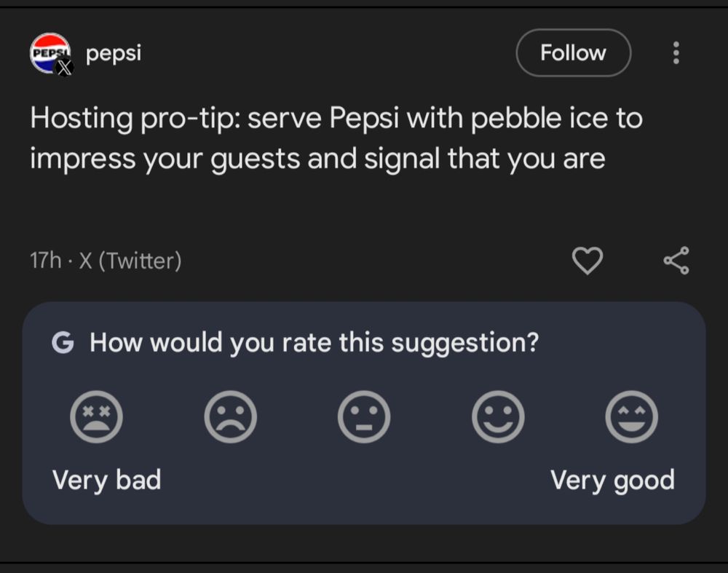This screenshot has height=573, width=728.
Task: Select the frowning face rating
Action: (230, 417)
